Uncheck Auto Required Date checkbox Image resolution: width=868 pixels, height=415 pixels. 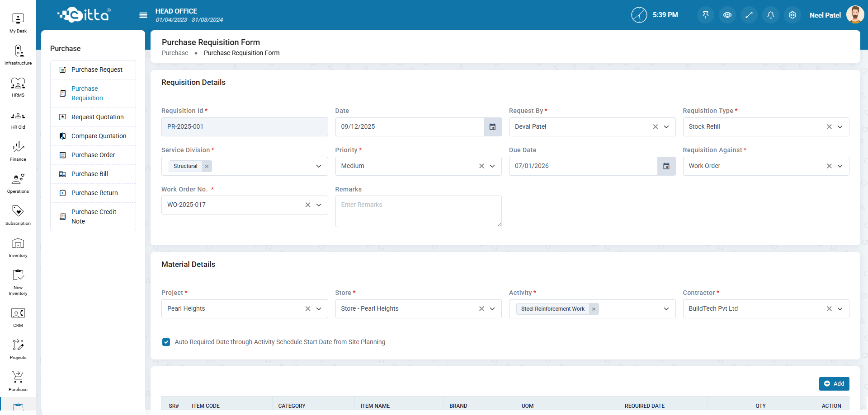click(166, 342)
